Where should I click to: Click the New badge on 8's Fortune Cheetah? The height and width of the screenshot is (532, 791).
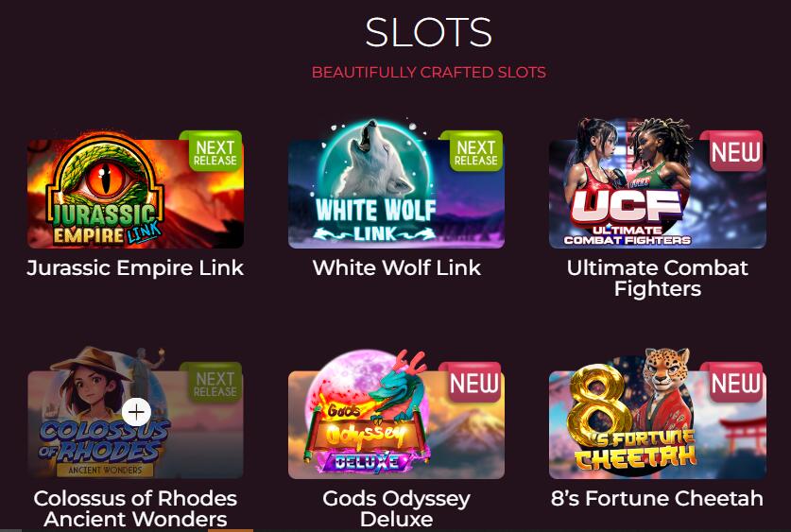(731, 383)
